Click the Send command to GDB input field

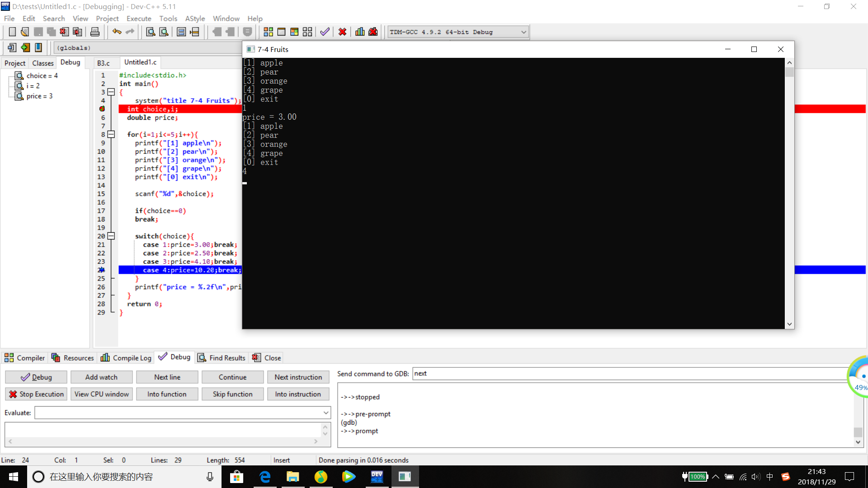pos(631,374)
